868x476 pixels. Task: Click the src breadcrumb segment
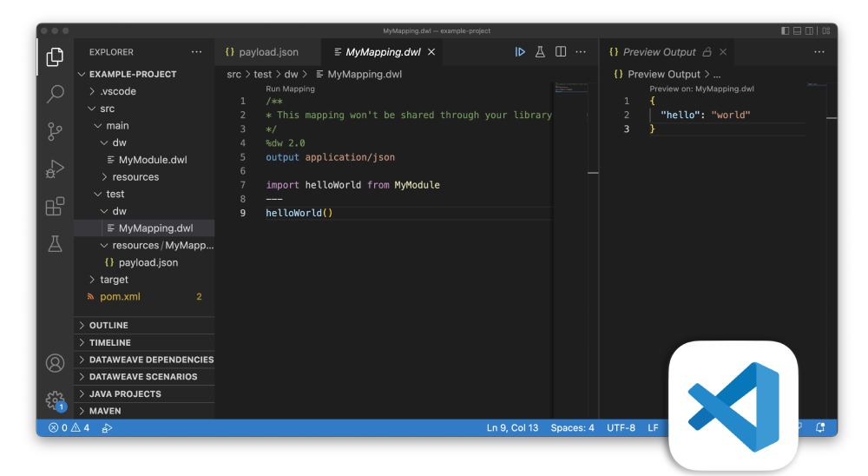(x=234, y=74)
